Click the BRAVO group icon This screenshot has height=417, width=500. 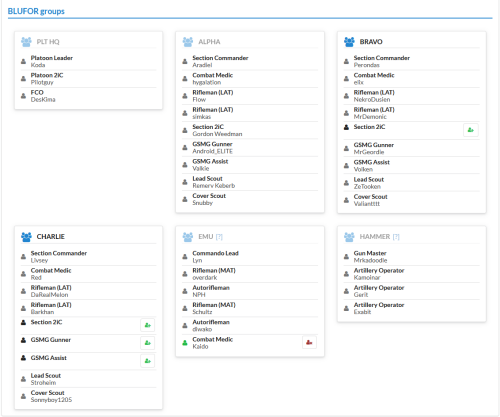click(349, 42)
